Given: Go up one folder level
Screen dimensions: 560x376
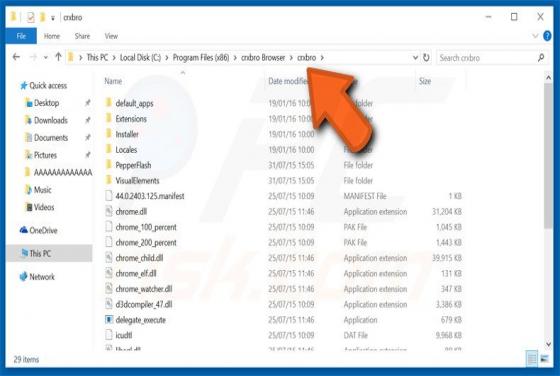Looking at the screenshot, I should tap(58, 57).
